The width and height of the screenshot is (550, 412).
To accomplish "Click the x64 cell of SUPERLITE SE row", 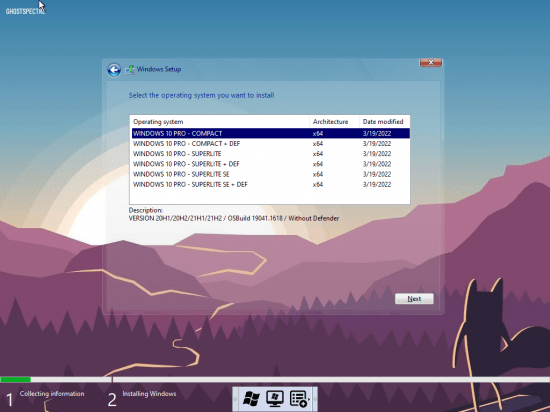I will coord(318,174).
